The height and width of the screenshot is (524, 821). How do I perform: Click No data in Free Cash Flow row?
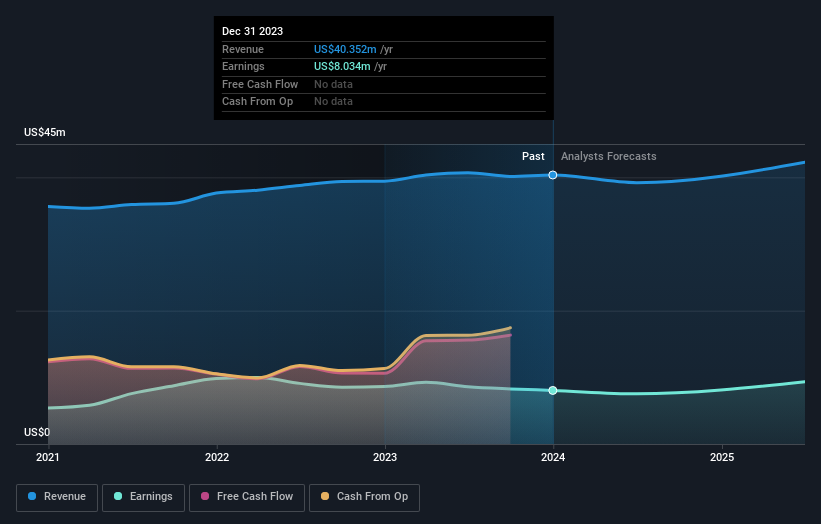click(333, 84)
